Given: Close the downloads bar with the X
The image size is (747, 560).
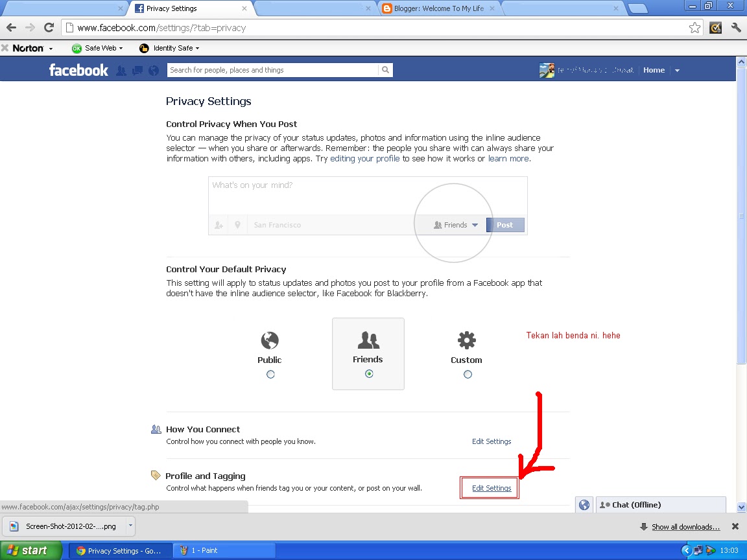Looking at the screenshot, I should pyautogui.click(x=735, y=526).
